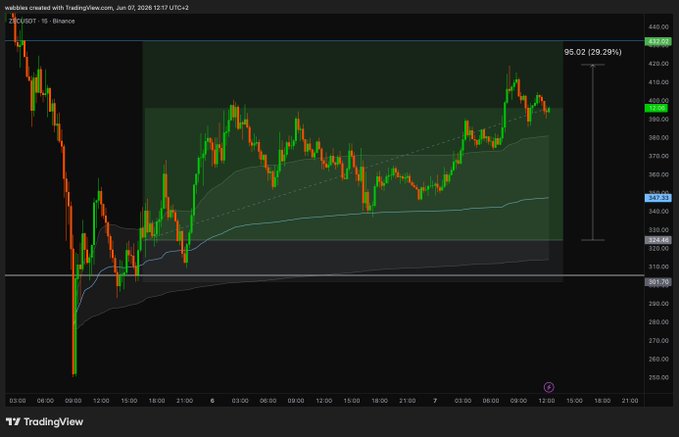The height and width of the screenshot is (437, 679).
Task: Click the TradingView logo
Action: (44, 422)
